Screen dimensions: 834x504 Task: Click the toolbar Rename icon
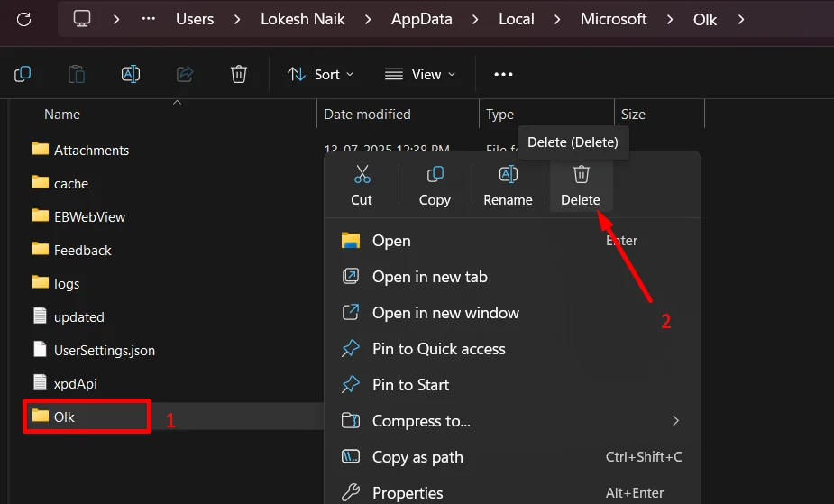[x=131, y=74]
